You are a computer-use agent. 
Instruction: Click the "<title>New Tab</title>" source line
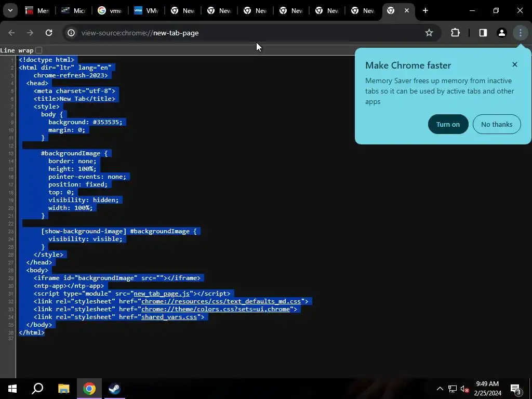(74, 99)
